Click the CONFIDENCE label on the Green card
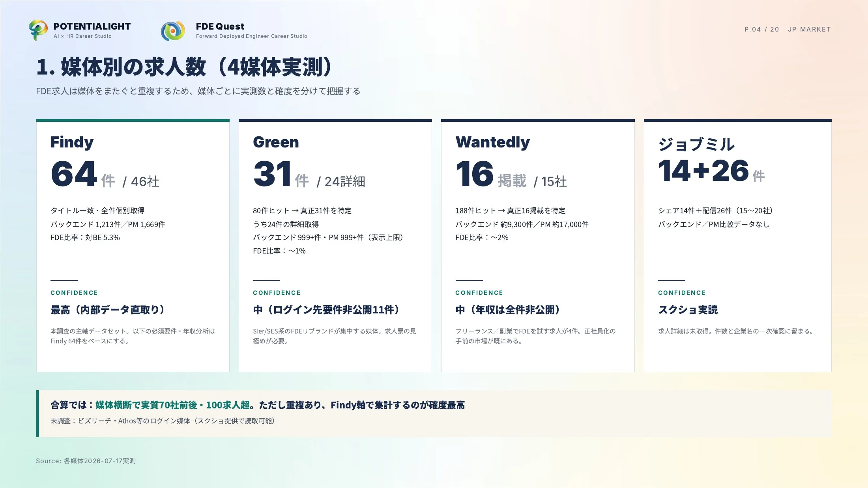 click(x=277, y=293)
